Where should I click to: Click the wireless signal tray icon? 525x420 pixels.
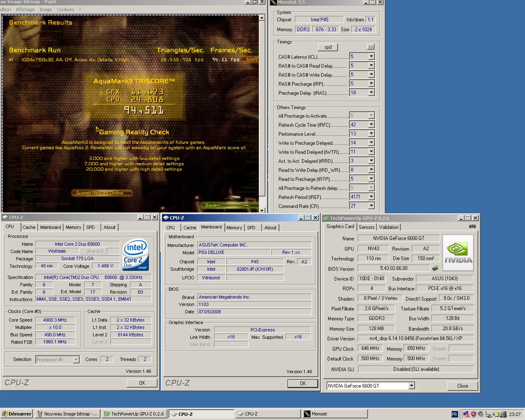coord(503,414)
